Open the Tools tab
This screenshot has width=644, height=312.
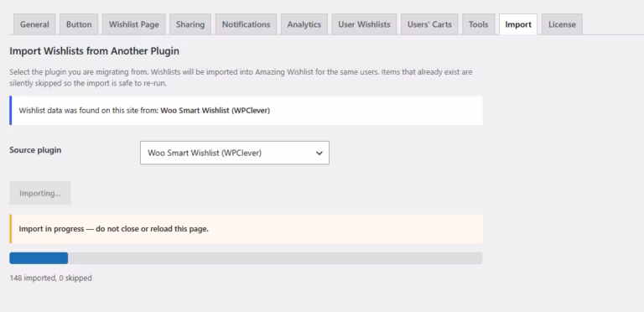point(479,24)
